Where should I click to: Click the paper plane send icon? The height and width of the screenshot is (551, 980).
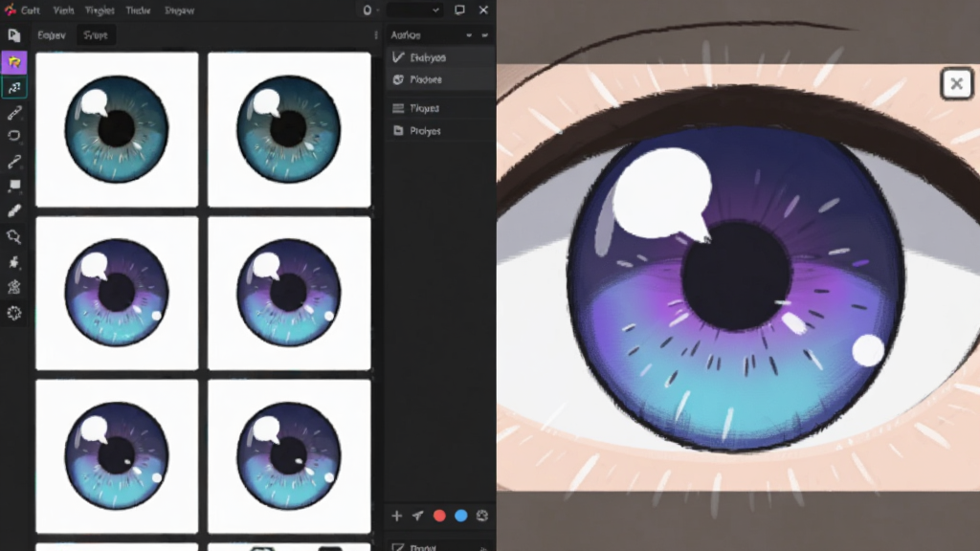(x=417, y=516)
